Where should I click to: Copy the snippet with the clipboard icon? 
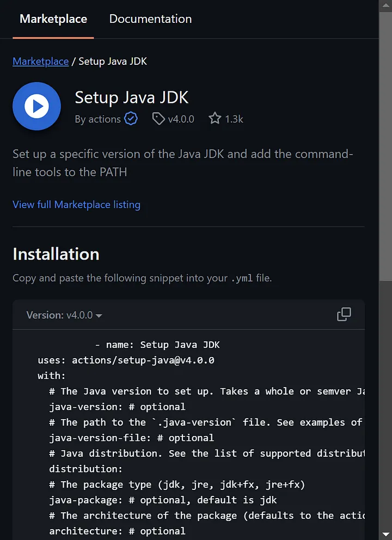pos(344,315)
